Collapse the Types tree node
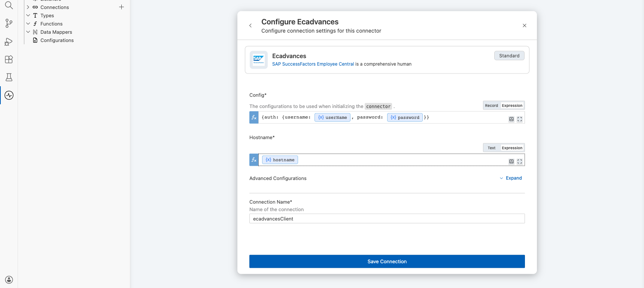Screen dimensions: 644x288 pyautogui.click(x=28, y=15)
